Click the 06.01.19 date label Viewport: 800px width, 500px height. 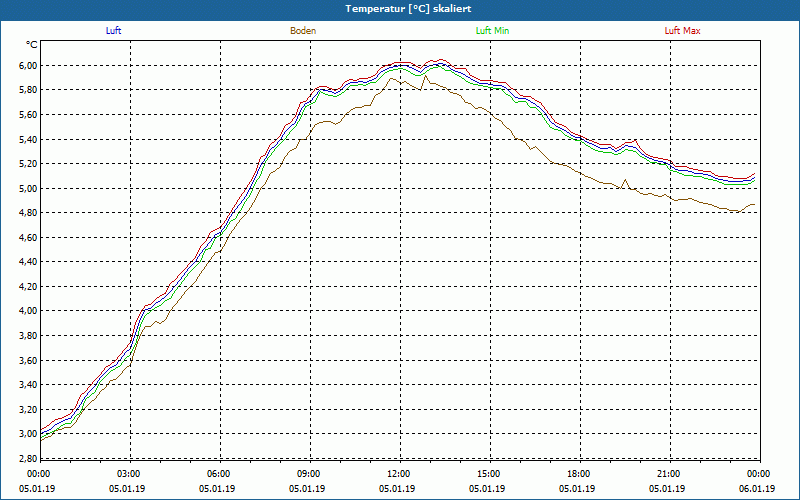tap(757, 489)
